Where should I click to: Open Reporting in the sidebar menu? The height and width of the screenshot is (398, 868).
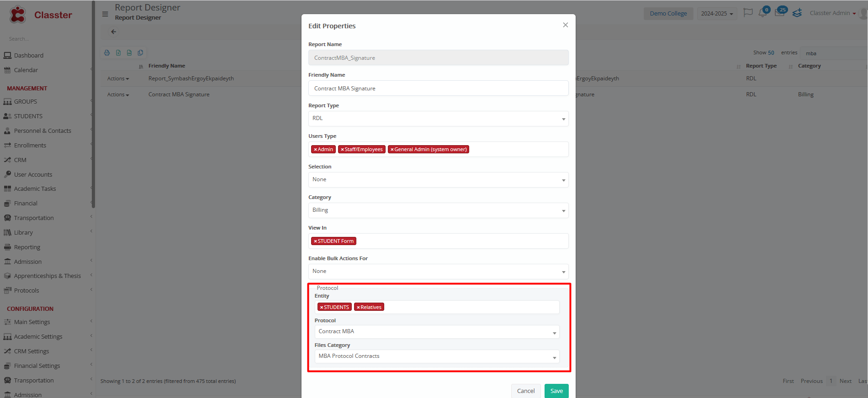coord(27,247)
